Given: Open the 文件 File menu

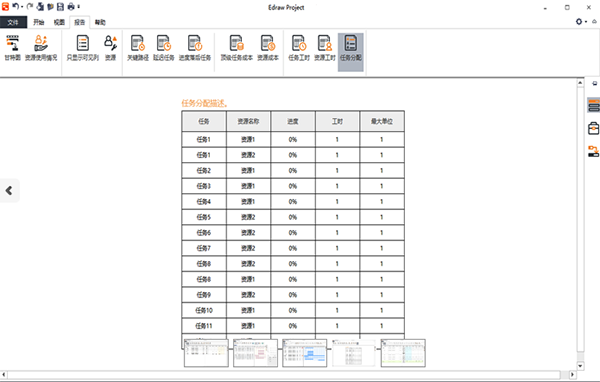Looking at the screenshot, I should point(13,22).
